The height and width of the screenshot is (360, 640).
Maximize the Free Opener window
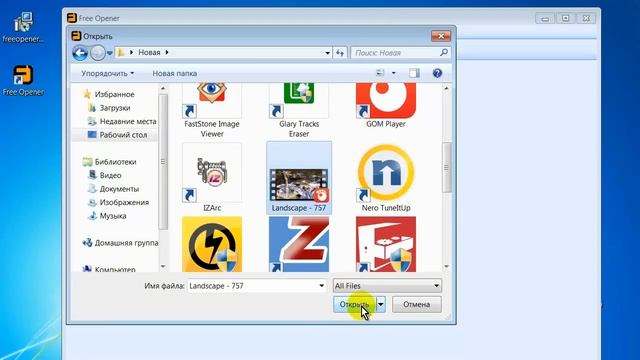pos(565,18)
